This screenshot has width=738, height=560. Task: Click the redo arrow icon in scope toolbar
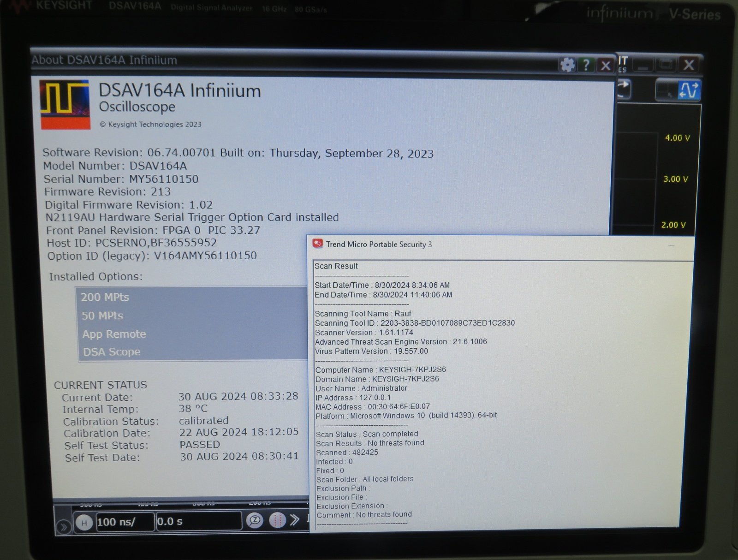(x=623, y=89)
